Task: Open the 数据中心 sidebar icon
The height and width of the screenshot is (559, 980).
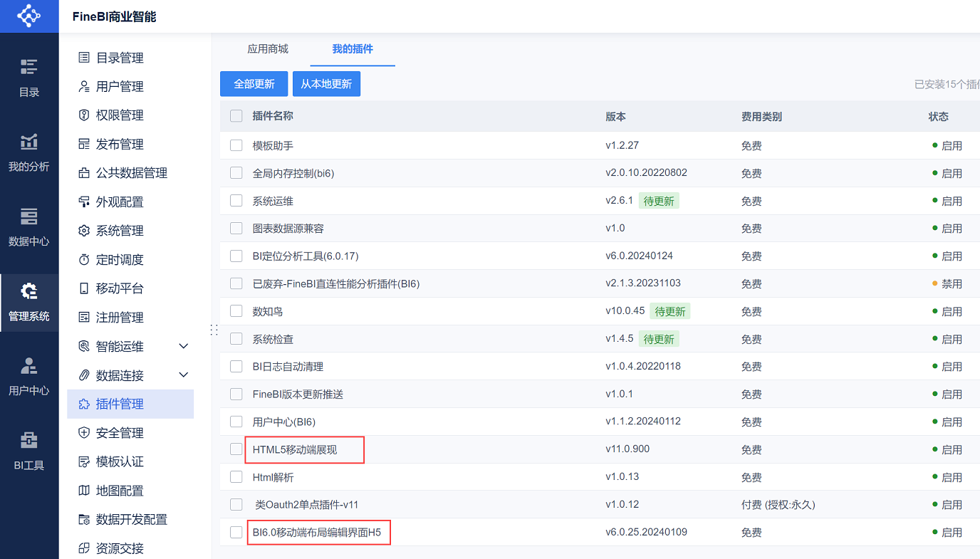Action: point(29,216)
